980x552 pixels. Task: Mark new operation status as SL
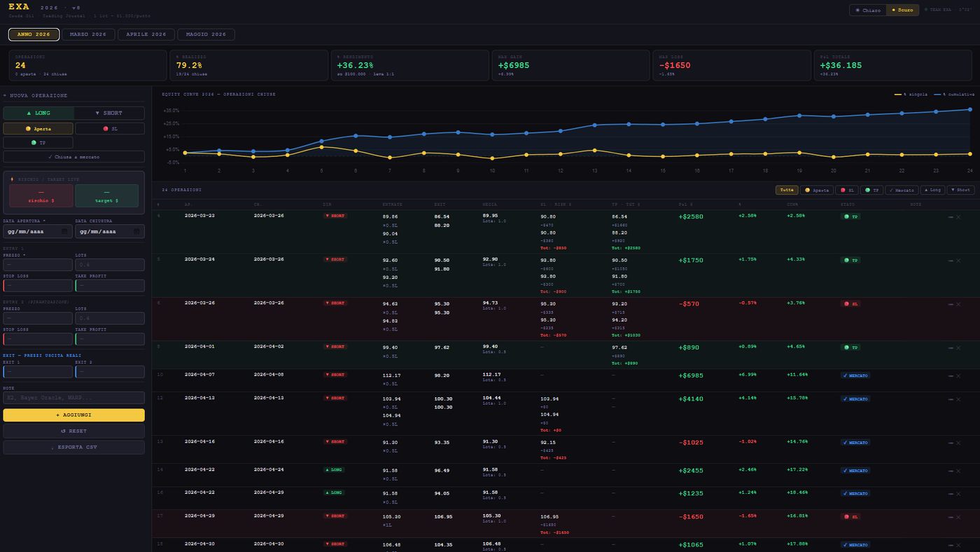click(x=110, y=129)
